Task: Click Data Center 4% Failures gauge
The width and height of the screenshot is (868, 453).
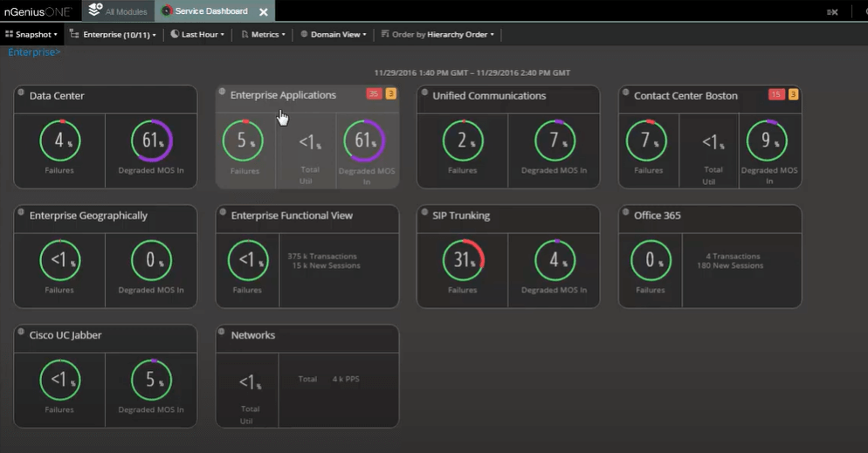Action: (x=59, y=141)
